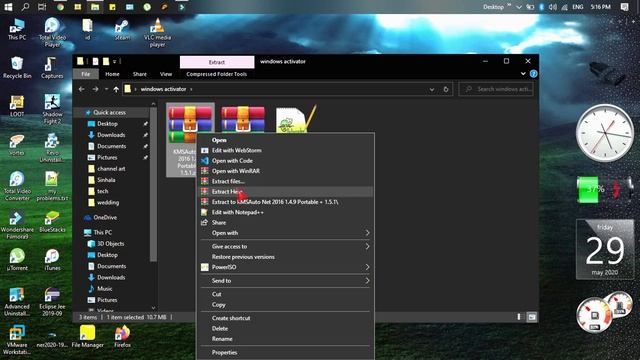Launch BlueStacks desktop shortcut

pyautogui.click(x=52, y=222)
